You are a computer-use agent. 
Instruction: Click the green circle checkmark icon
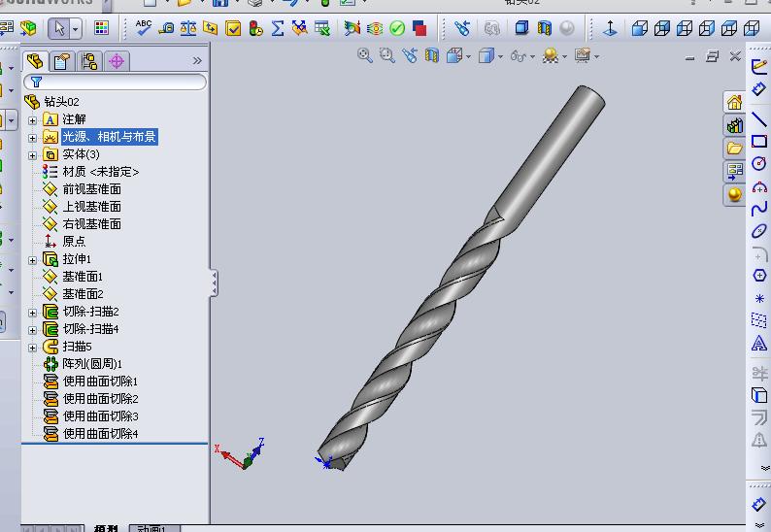pyautogui.click(x=397, y=28)
